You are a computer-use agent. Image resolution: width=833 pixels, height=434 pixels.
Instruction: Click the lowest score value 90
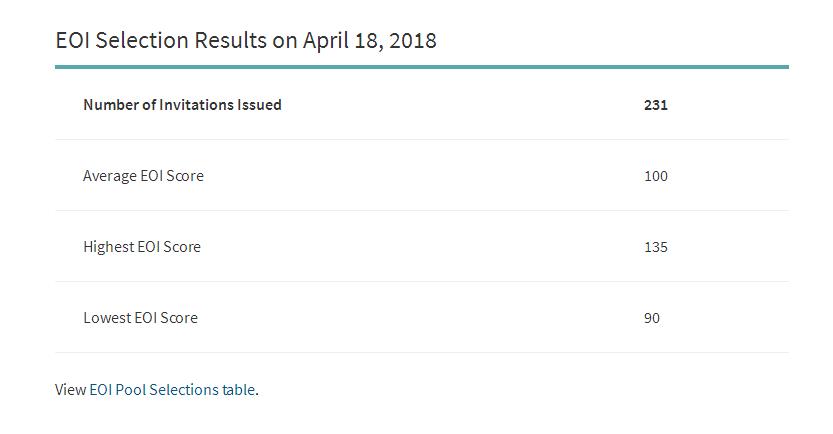(652, 318)
